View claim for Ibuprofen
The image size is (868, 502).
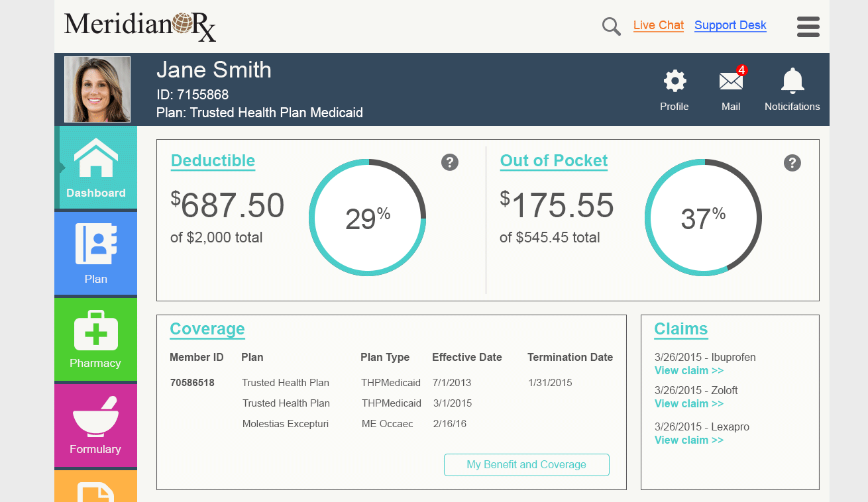(x=689, y=370)
